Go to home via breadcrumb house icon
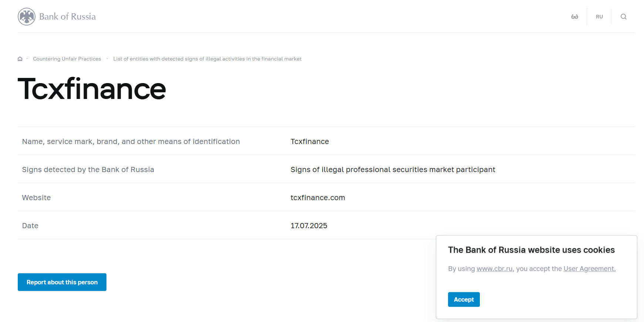The height and width of the screenshot is (322, 644). point(20,59)
